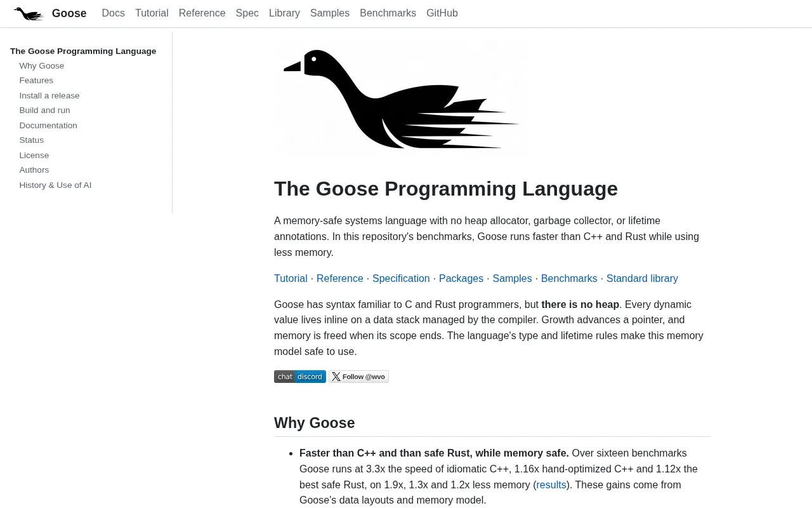Open GitHub in the top navigation
812x508 pixels.
[442, 13]
